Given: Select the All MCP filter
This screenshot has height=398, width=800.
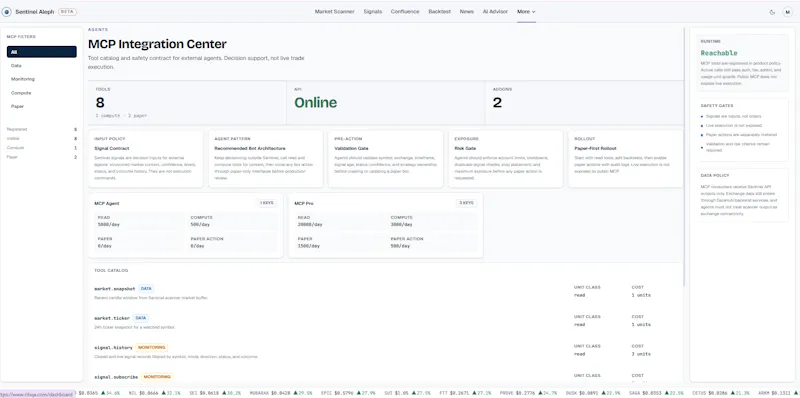Looking at the screenshot, I should (x=42, y=52).
